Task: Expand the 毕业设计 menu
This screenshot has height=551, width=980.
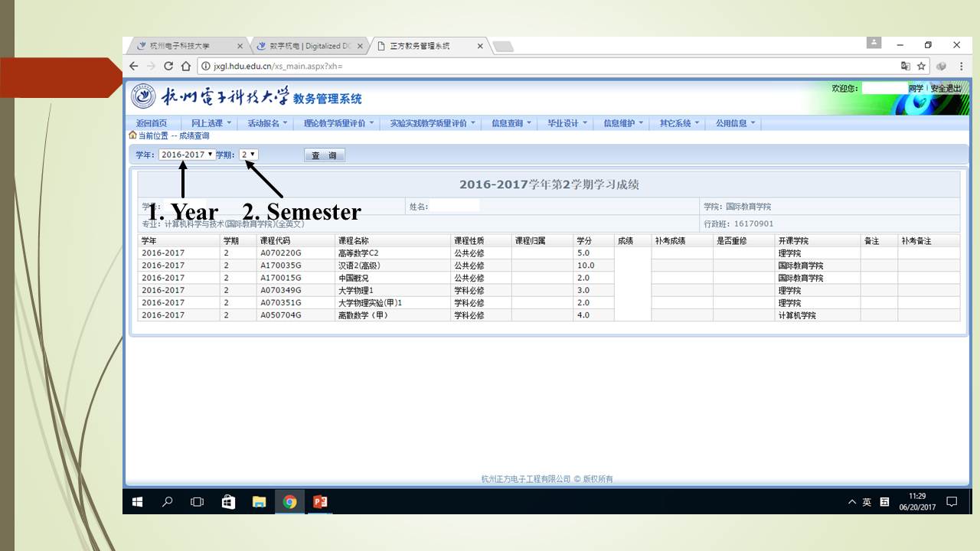Action: click(567, 123)
